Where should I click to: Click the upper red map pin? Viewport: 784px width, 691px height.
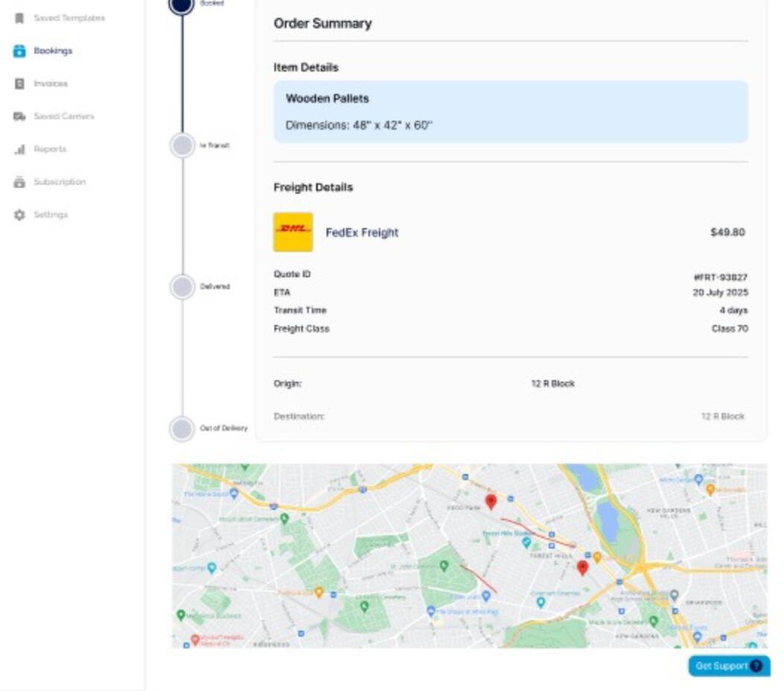point(490,501)
